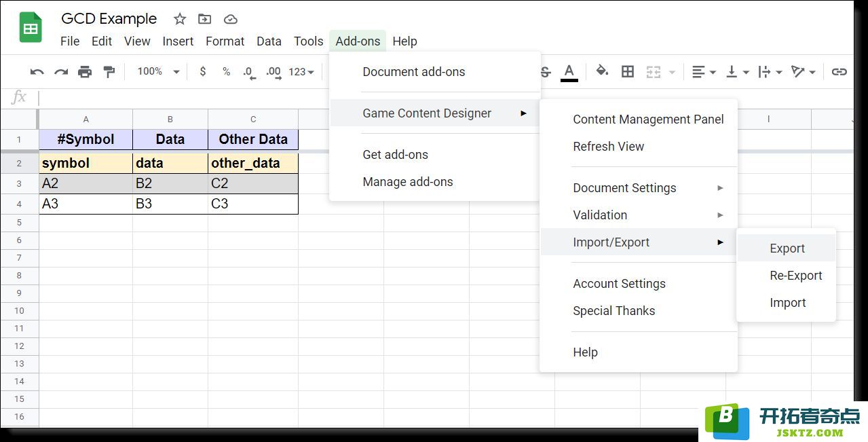Select cell containing B3
This screenshot has width=868, height=442.
click(170, 204)
